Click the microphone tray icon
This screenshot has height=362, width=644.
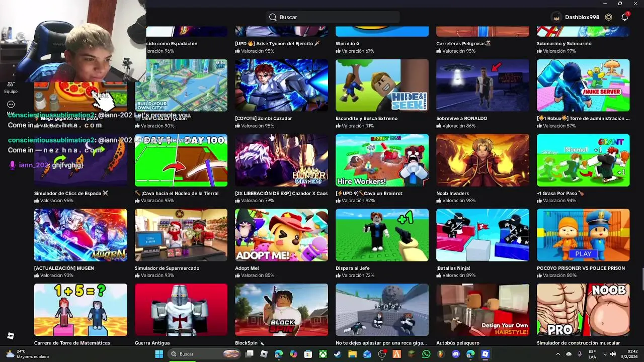coord(580,354)
